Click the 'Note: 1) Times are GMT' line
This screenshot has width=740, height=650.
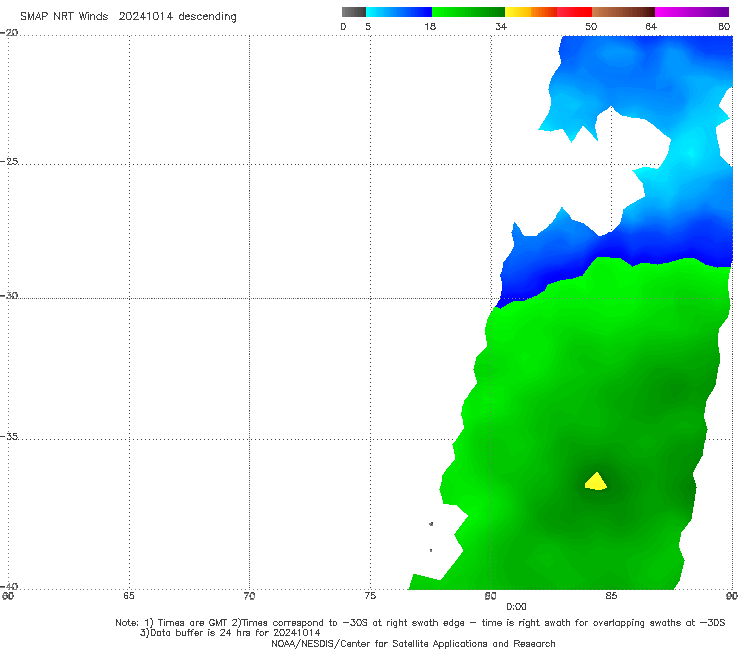click(x=420, y=623)
